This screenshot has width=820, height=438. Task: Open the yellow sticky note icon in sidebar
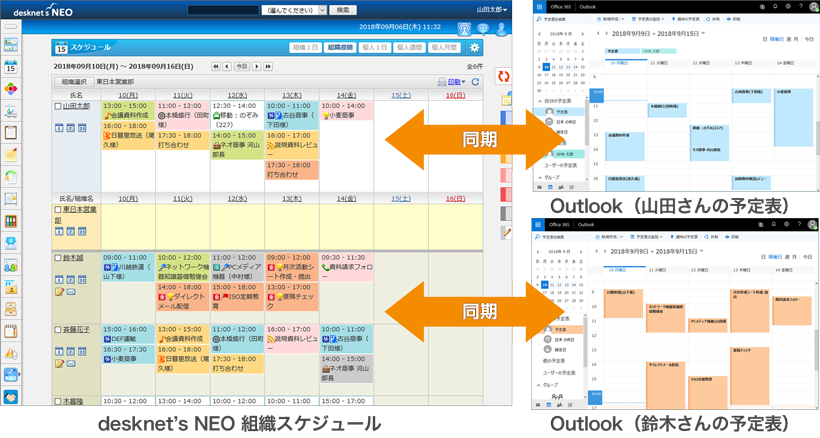[x=10, y=154]
